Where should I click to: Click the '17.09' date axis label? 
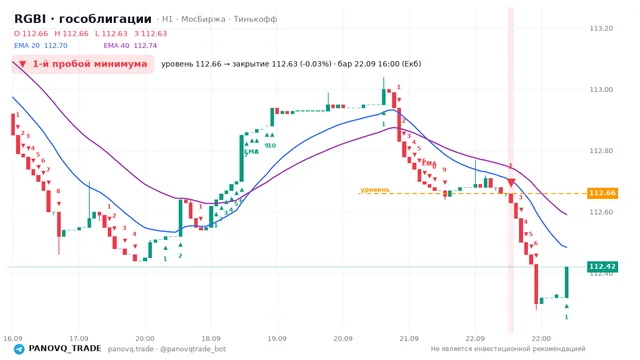pos(79,339)
